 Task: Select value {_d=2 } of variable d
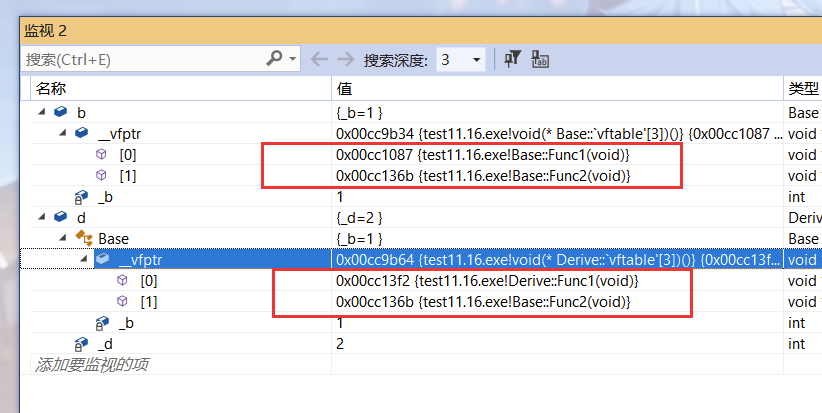359,218
